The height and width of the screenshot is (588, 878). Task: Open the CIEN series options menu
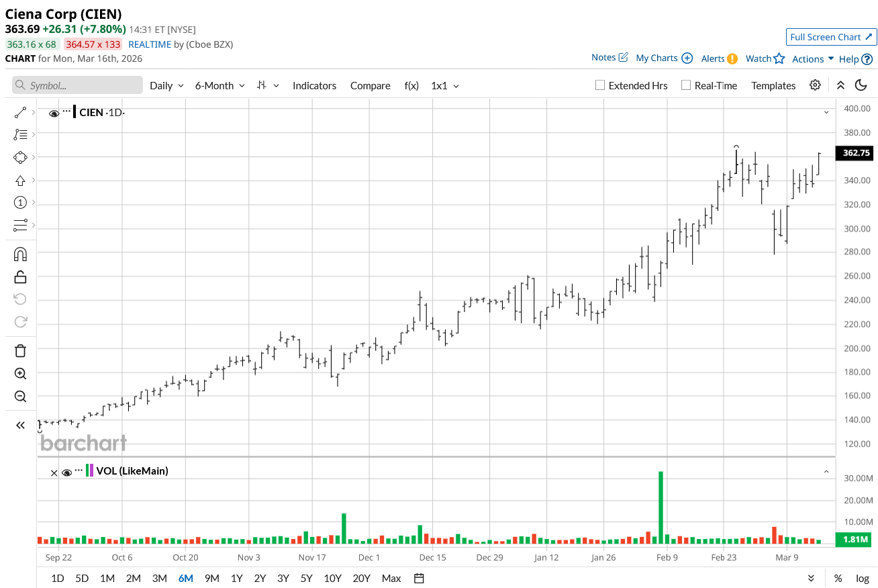[66, 111]
